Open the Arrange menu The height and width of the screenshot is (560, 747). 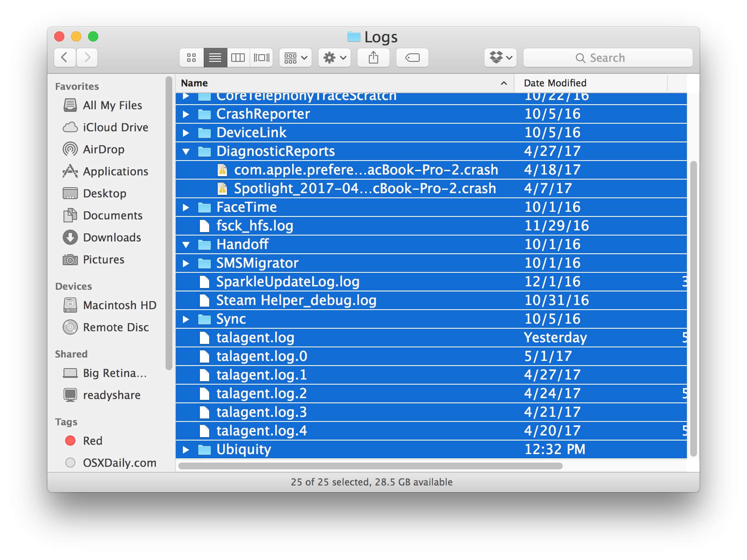[295, 58]
